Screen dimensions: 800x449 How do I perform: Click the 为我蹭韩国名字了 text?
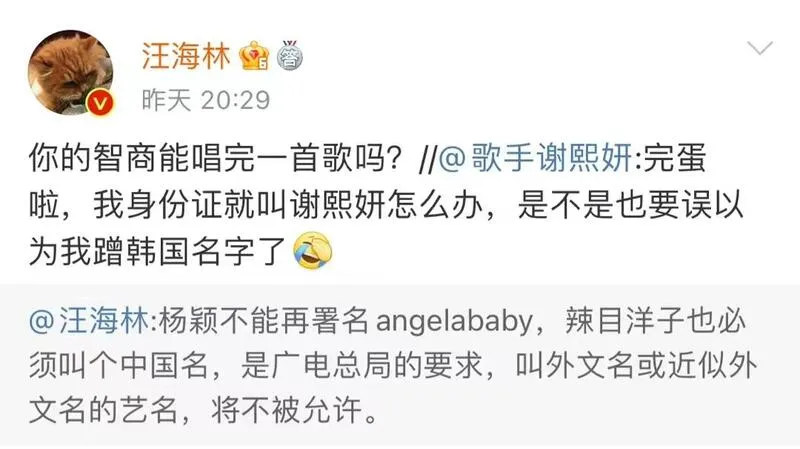click(x=157, y=251)
